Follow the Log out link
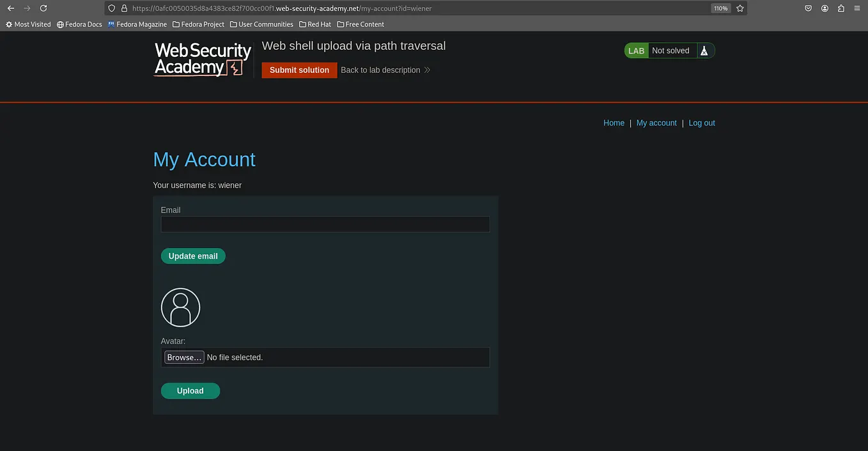Viewport: 868px width, 451px height. [701, 123]
